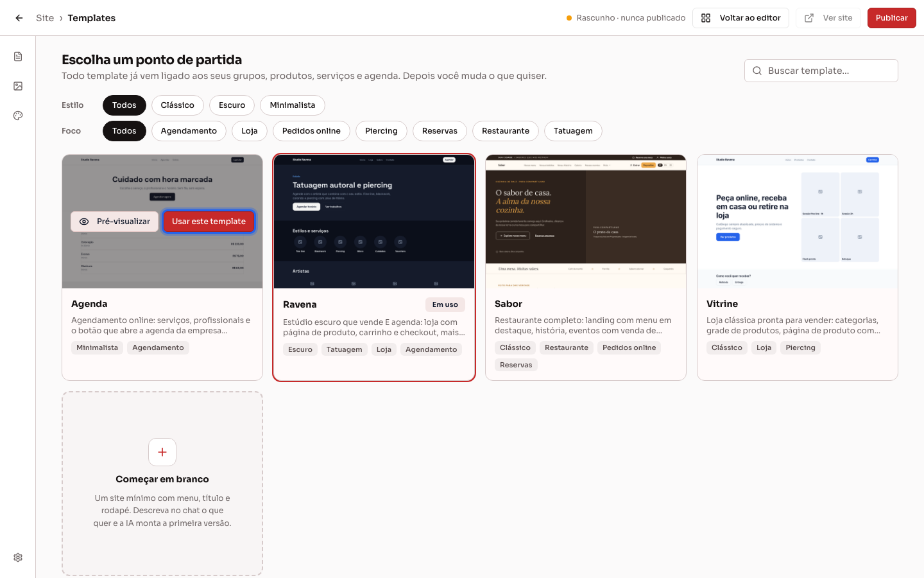Filter by Agendamento focus
The width and height of the screenshot is (924, 578).
(x=189, y=131)
